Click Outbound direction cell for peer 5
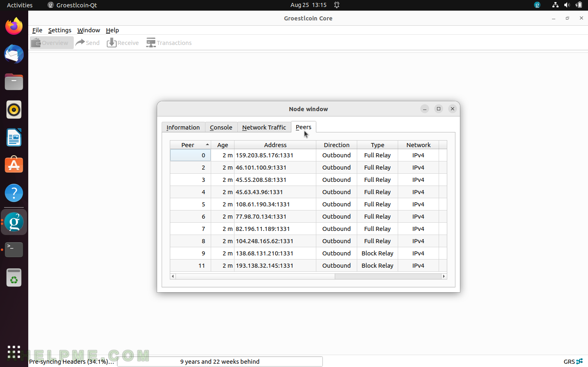588x367 pixels. click(336, 204)
